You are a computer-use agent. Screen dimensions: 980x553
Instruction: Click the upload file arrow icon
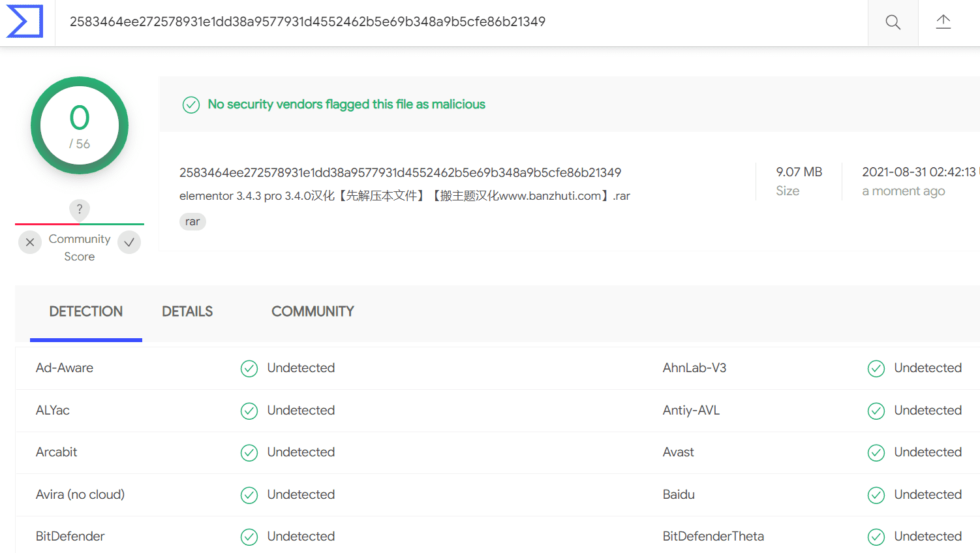[943, 22]
